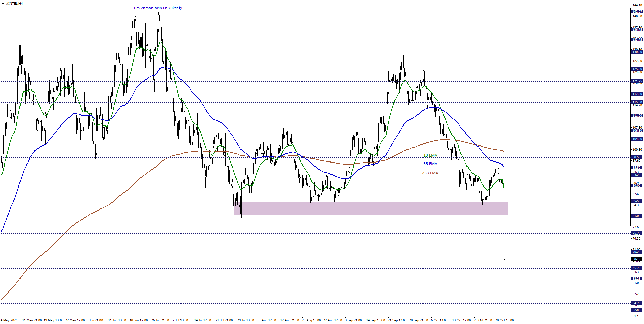Click the current price 68.19 tag
This screenshot has height=324, width=644.
tap(637, 259)
